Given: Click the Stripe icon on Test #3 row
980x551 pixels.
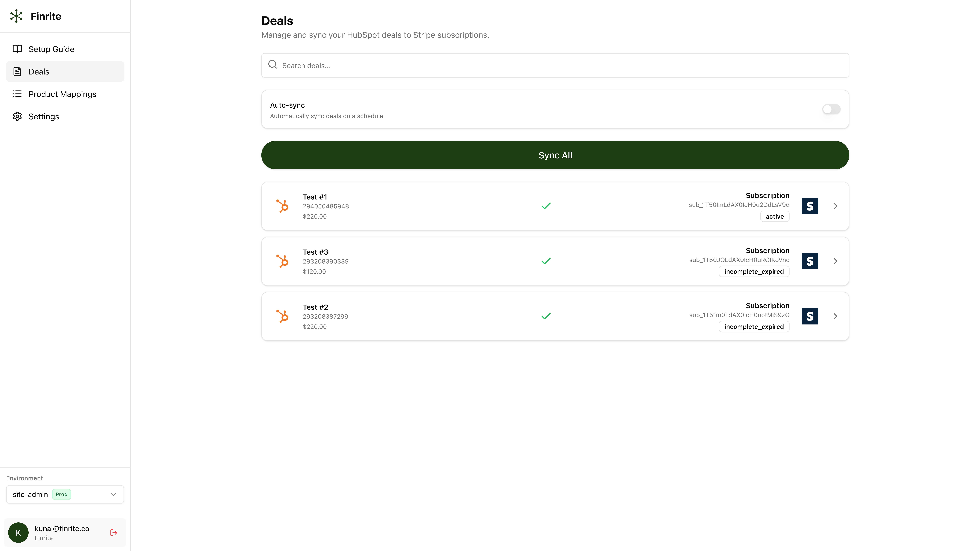Looking at the screenshot, I should [x=810, y=261].
